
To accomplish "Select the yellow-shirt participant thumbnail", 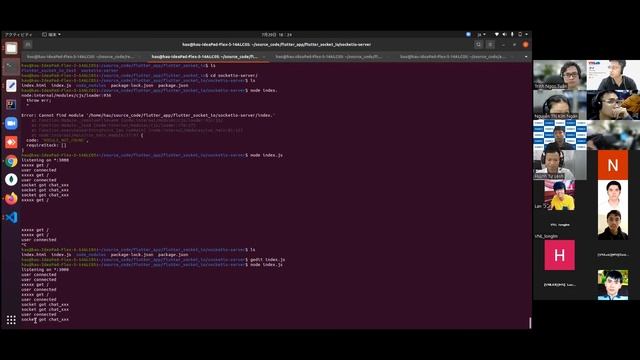I will tap(559, 195).
